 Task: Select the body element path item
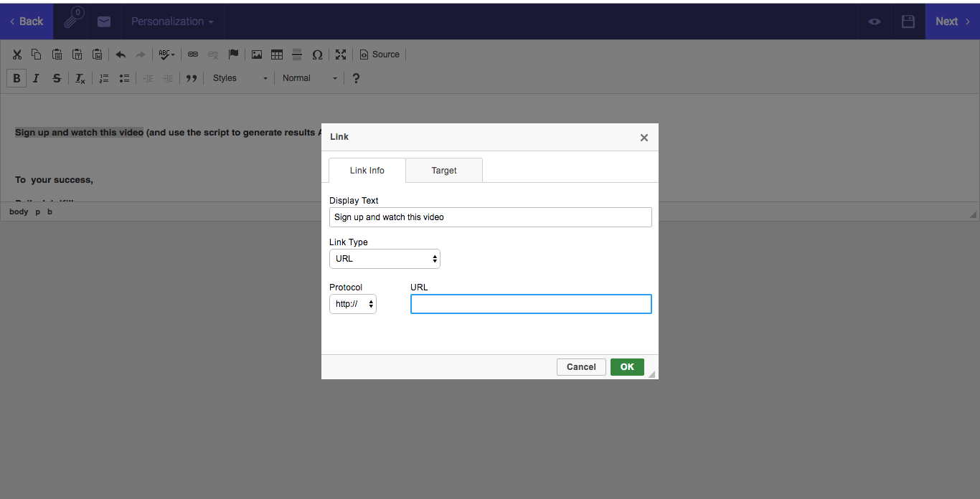19,212
